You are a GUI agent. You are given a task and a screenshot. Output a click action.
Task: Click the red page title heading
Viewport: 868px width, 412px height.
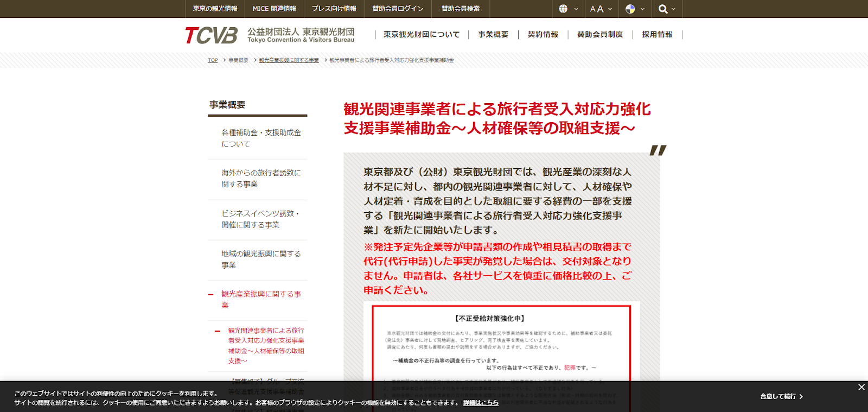pyautogui.click(x=497, y=118)
